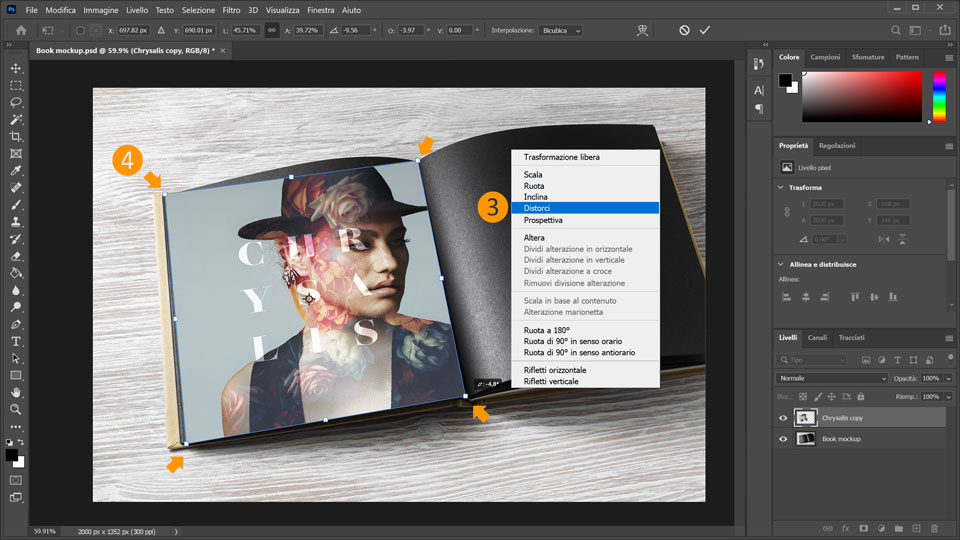Create a new layer with the plus icon
This screenshot has height=540, width=960.
click(917, 528)
